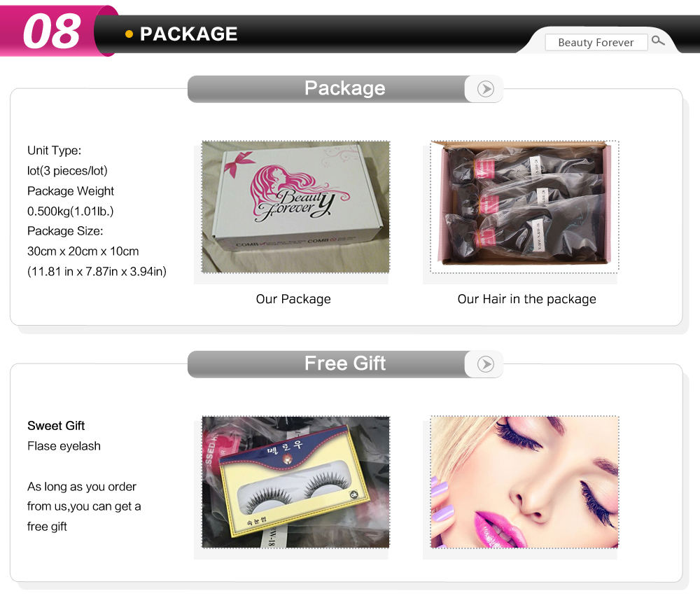Click the PACKAGE title in black banner
The width and height of the screenshot is (700, 610).
188,34
